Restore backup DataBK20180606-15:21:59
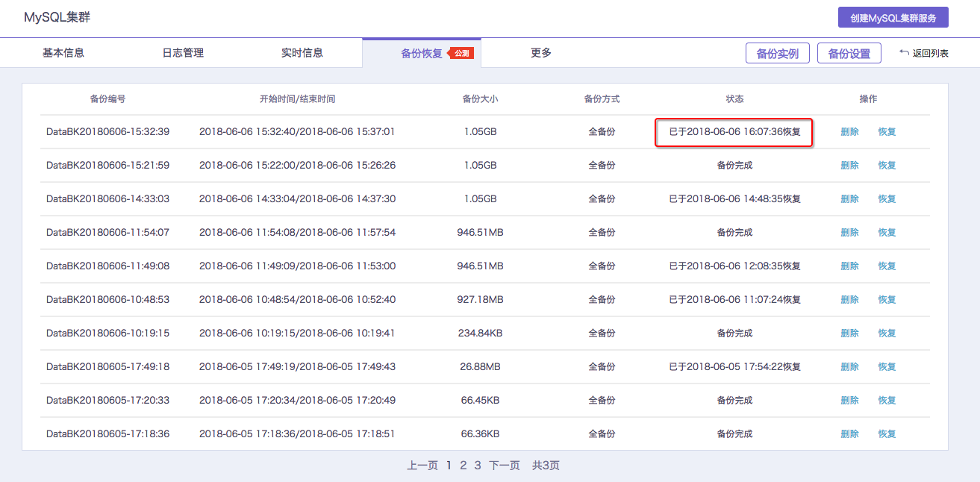 [x=887, y=166]
